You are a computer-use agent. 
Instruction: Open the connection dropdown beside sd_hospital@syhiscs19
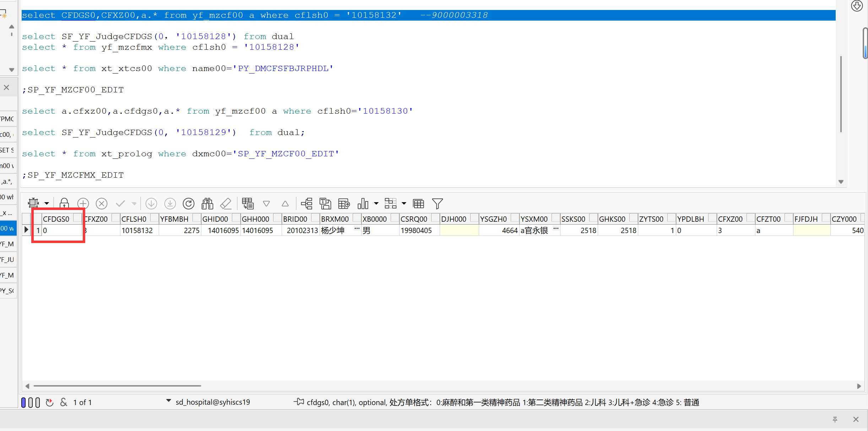click(x=168, y=400)
